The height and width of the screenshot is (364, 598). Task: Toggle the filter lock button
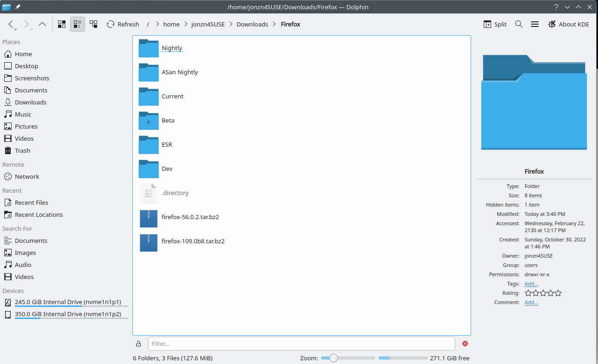[x=138, y=344]
